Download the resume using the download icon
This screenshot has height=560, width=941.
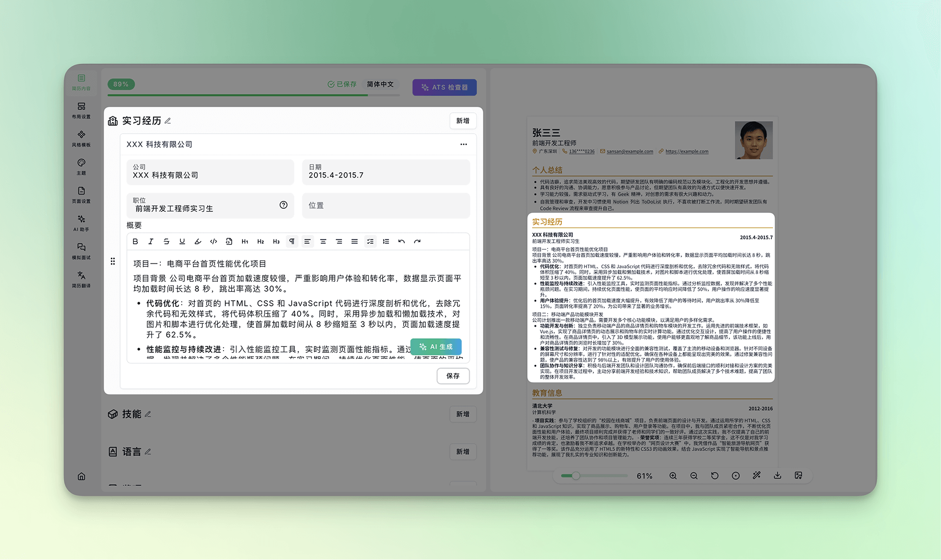tap(778, 476)
